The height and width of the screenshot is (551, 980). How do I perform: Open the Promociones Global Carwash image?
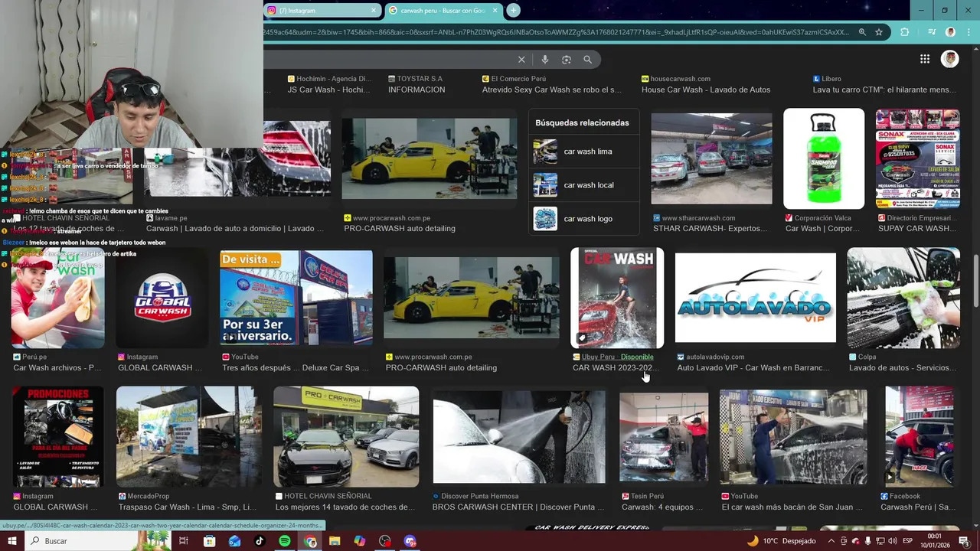click(x=57, y=437)
